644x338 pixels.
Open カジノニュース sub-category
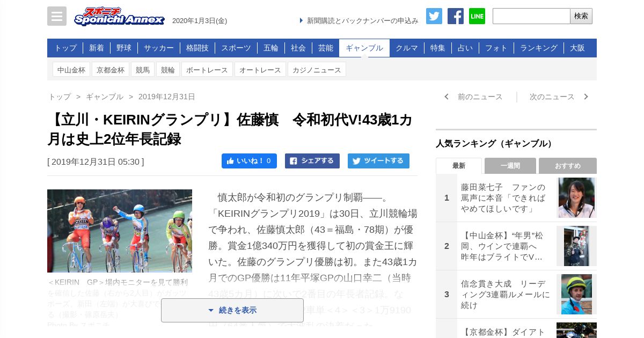click(x=317, y=70)
